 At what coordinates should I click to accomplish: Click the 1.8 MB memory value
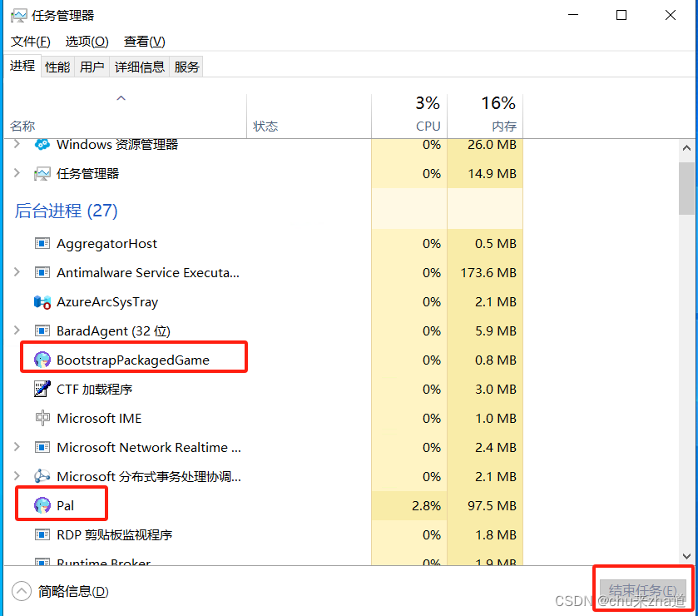coord(496,534)
